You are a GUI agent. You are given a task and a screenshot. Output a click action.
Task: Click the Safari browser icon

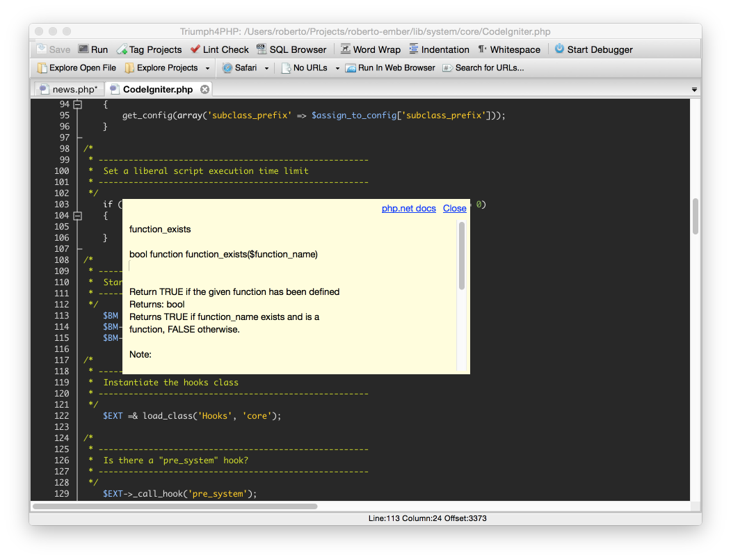[227, 68]
